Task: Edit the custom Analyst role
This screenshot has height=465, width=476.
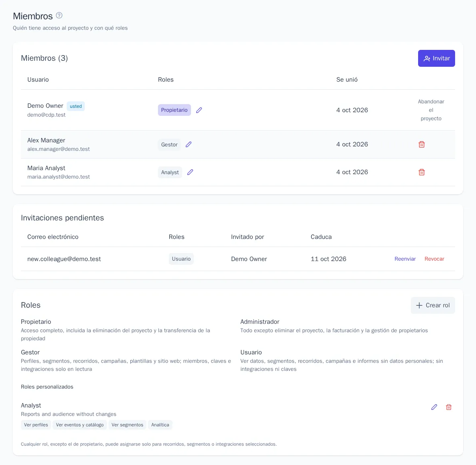Action: coord(434,407)
